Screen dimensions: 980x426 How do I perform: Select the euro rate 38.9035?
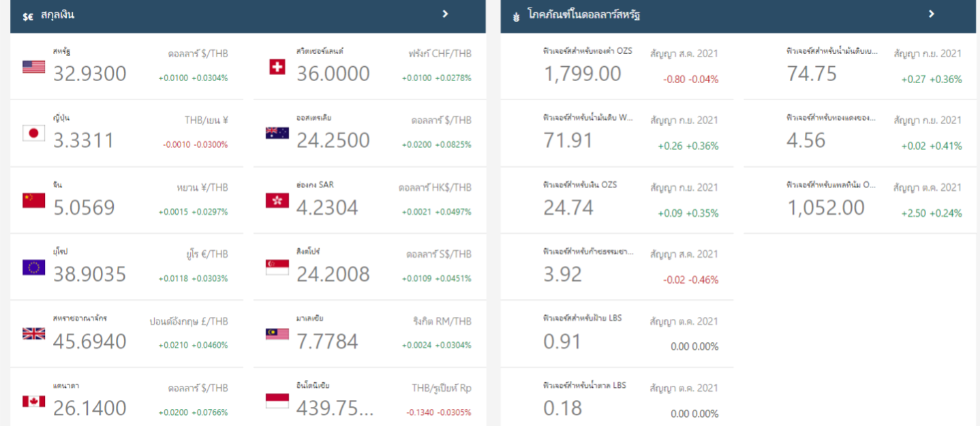pyautogui.click(x=90, y=274)
